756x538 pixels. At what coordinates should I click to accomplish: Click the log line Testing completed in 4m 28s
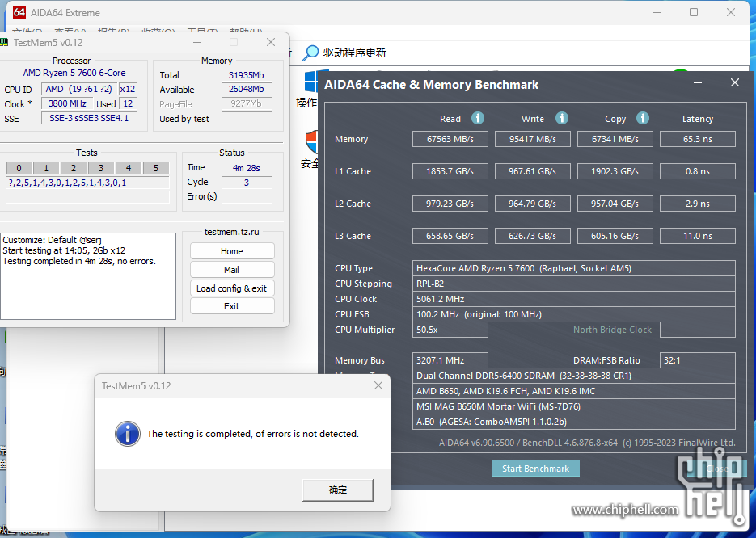coord(79,261)
